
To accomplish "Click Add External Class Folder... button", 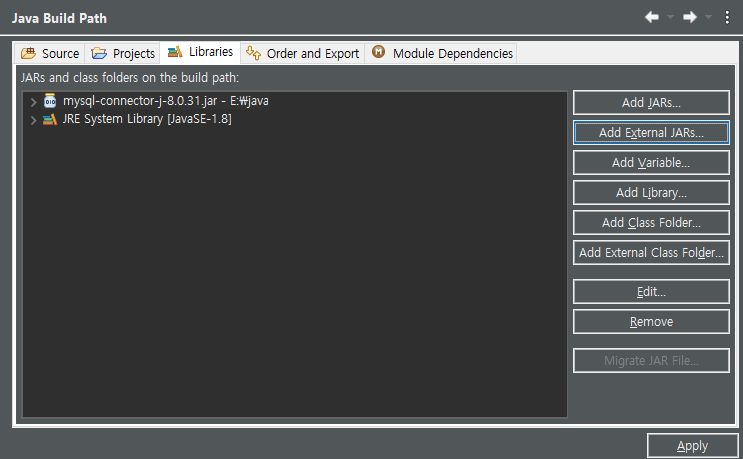I will pos(651,252).
